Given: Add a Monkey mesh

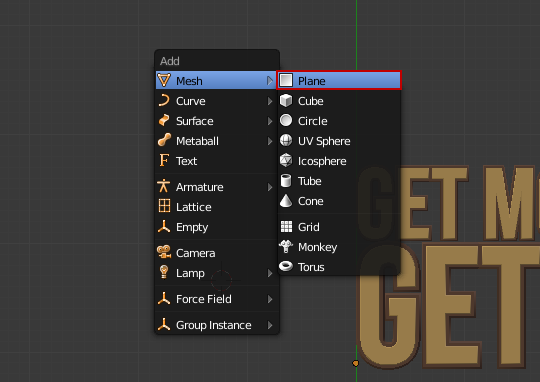Looking at the screenshot, I should pos(339,247).
